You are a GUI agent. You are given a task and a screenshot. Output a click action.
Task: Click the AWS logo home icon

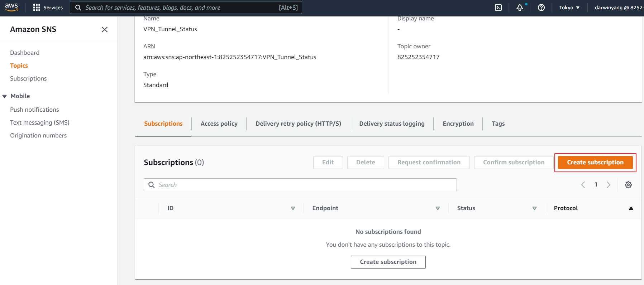tap(11, 7)
